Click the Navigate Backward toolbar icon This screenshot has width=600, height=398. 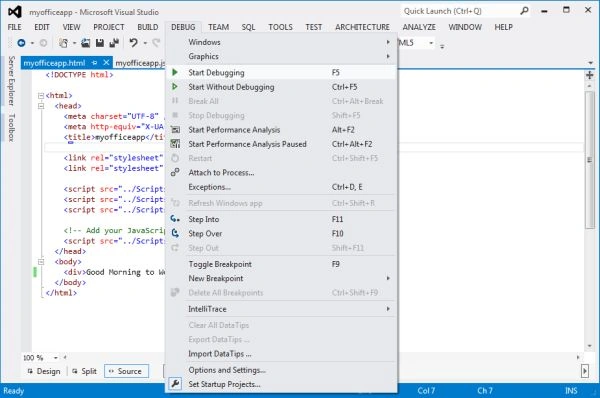point(21,43)
